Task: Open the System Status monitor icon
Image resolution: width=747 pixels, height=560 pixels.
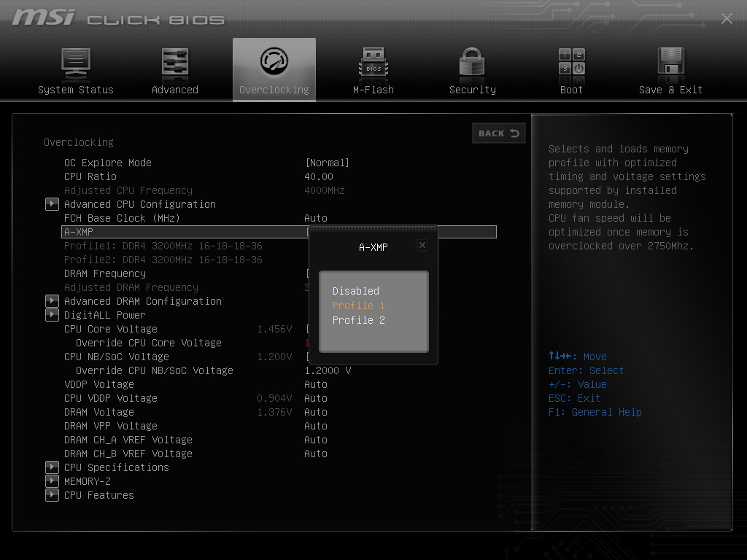Action: point(76,63)
